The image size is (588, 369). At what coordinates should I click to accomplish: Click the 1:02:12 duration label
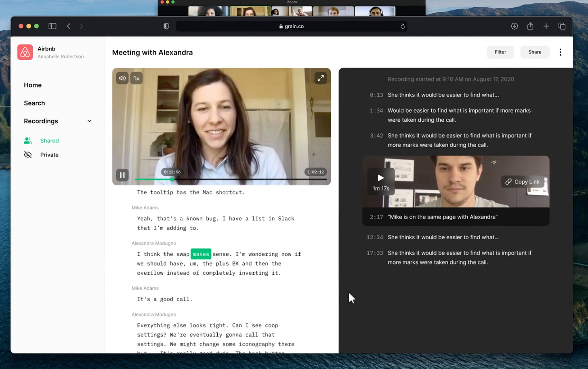[315, 172]
